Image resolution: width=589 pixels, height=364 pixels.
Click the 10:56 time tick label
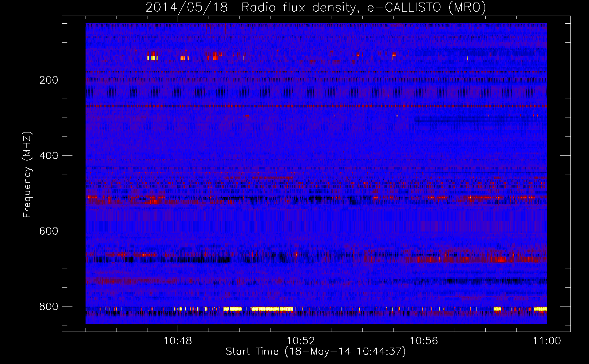[424, 341]
